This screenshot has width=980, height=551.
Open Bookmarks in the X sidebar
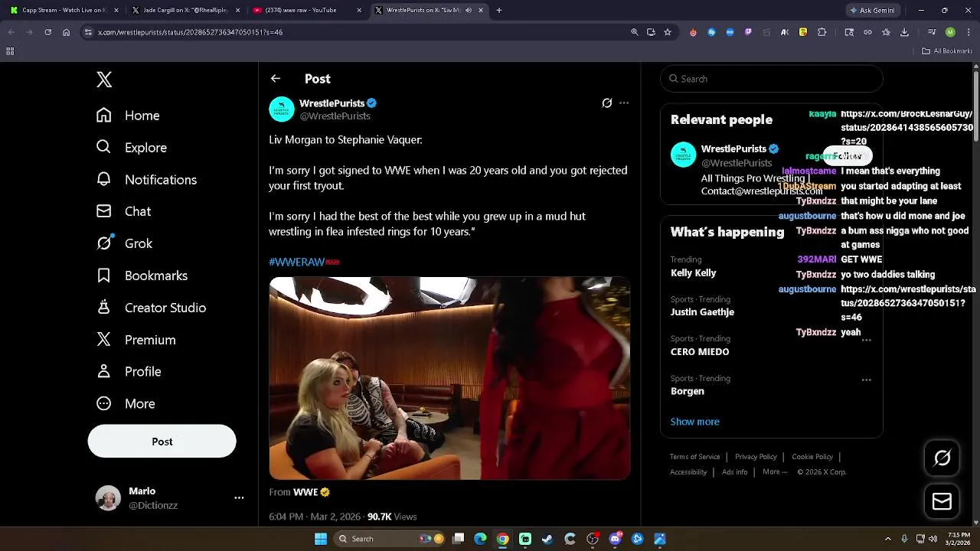point(142,275)
